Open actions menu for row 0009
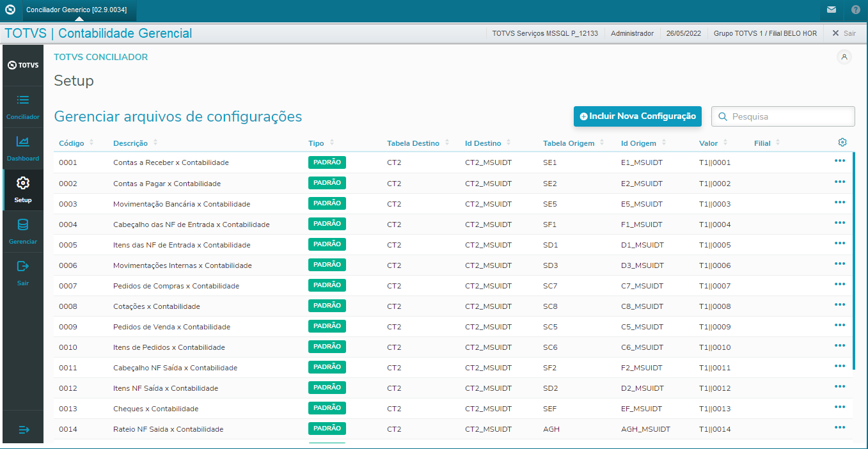 coord(840,325)
